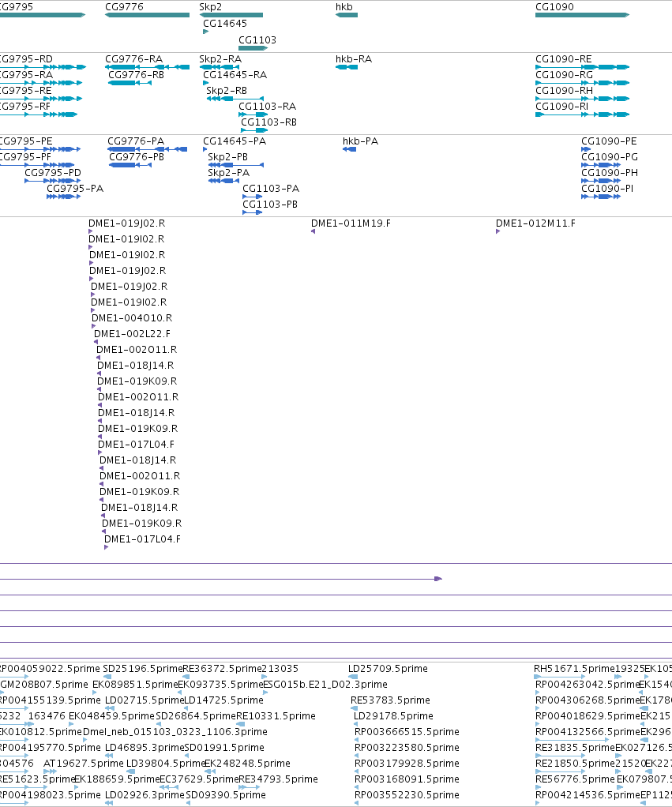Select EST RP003223580.5prime

coord(407,748)
